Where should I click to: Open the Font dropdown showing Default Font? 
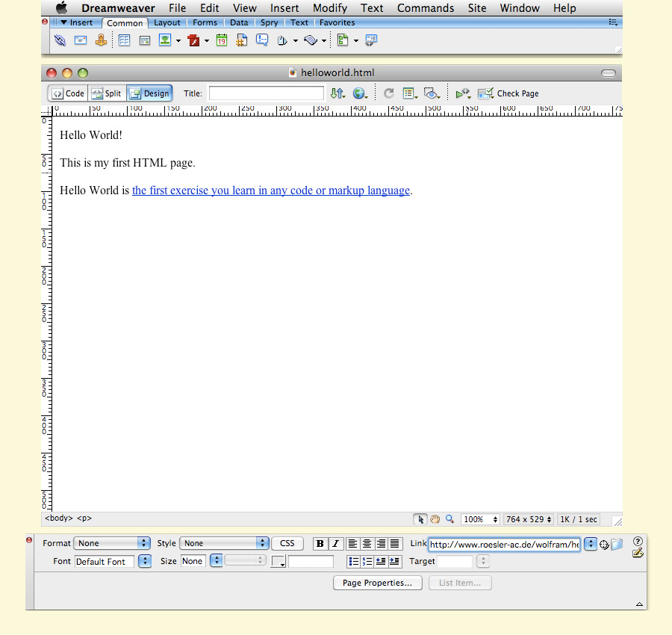(x=105, y=561)
